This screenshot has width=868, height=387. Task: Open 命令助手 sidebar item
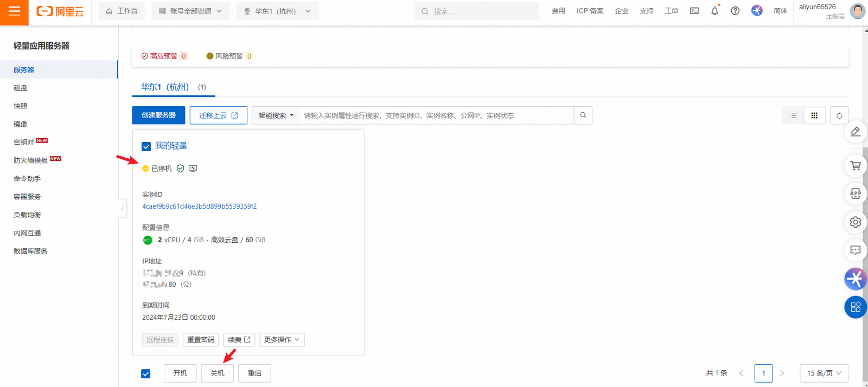(59, 178)
